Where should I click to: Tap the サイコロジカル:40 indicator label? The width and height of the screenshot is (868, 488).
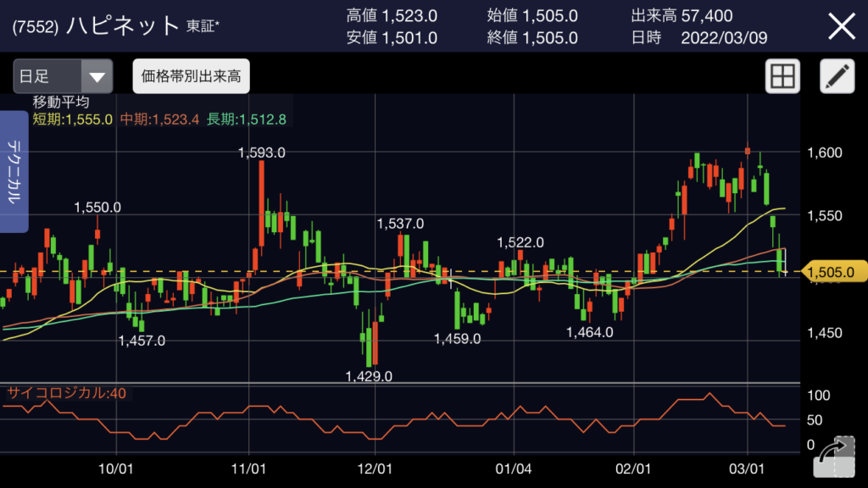point(66,393)
